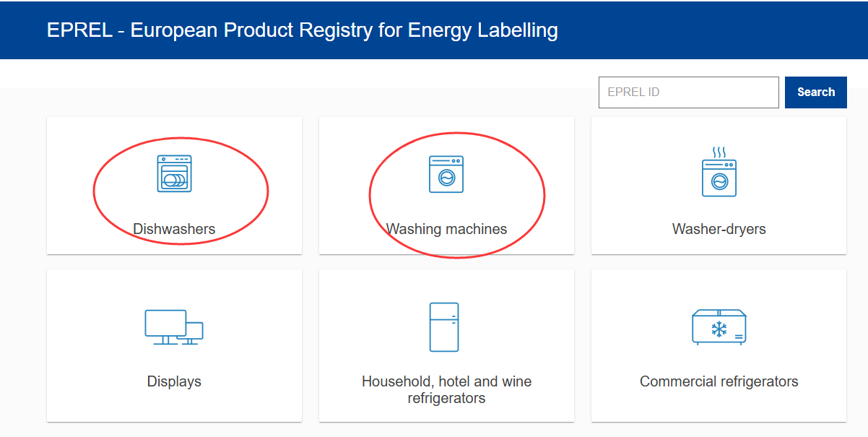Select the Washer-dryers label
Screen dimensions: 868x437
coord(719,229)
